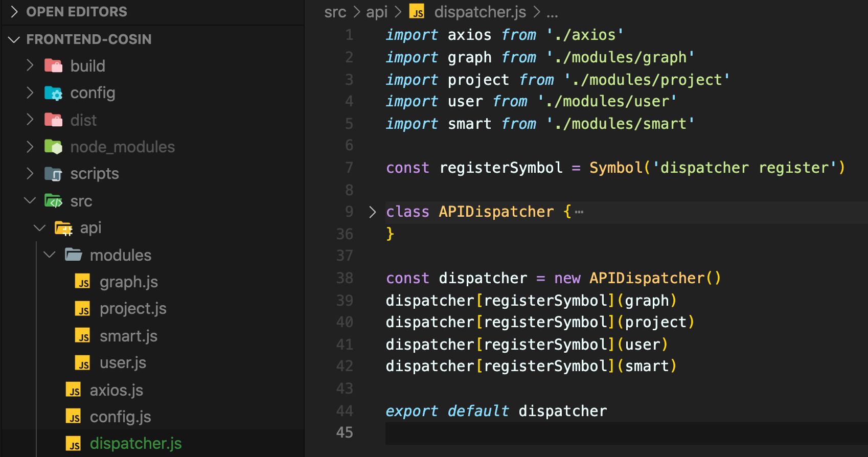The image size is (868, 457).
Task: Select the dispatcher.js breadcrumb segment
Action: (480, 12)
